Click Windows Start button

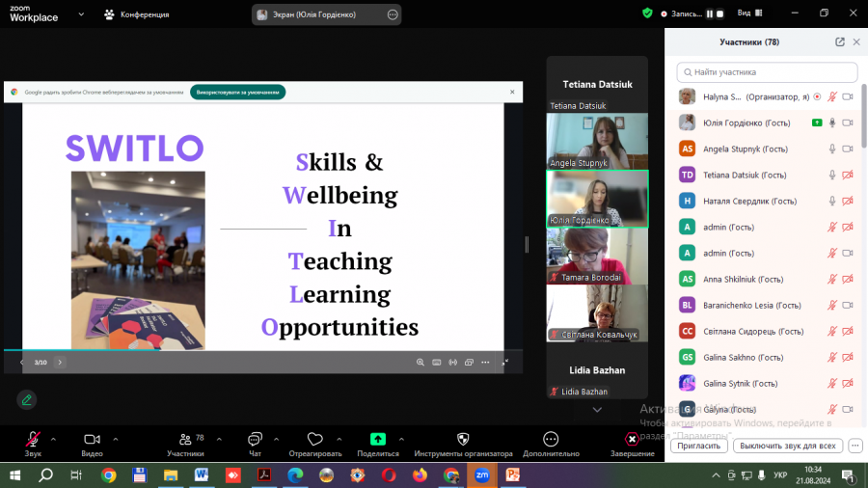point(14,475)
